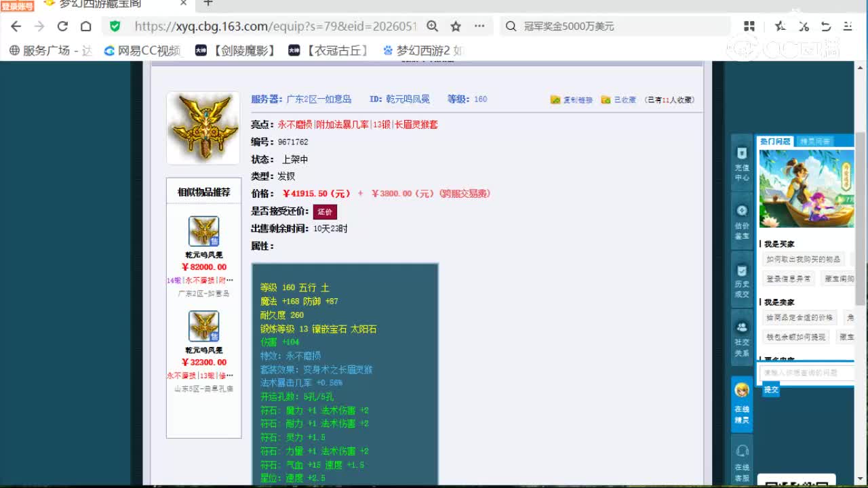Viewport: 868px width, 488px height.
Task: Click the 已收藏 favorite icon
Action: click(606, 100)
